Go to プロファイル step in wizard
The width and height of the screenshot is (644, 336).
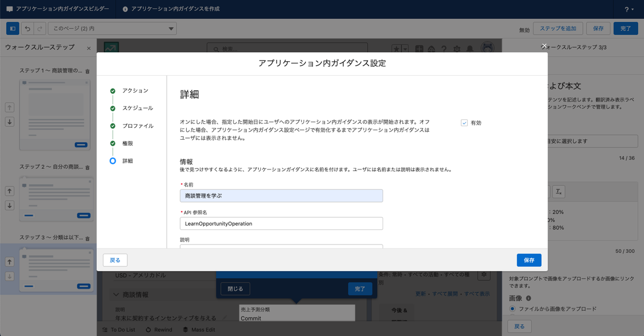[x=137, y=126]
